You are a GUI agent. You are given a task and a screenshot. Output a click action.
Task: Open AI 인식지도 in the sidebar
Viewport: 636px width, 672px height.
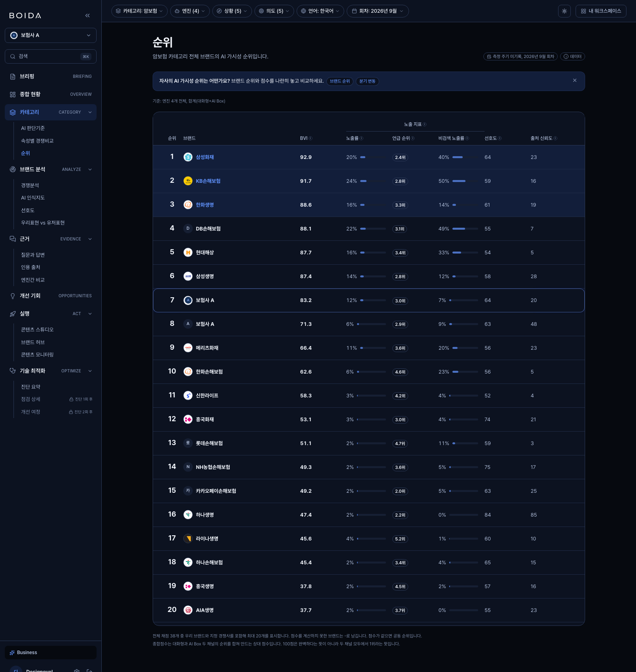point(33,198)
